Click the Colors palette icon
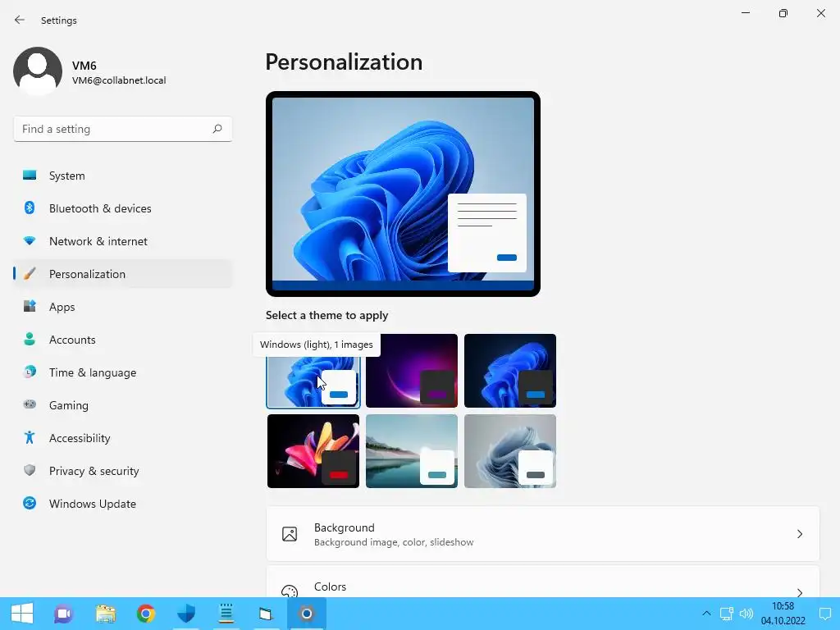840x630 pixels. [x=290, y=591]
